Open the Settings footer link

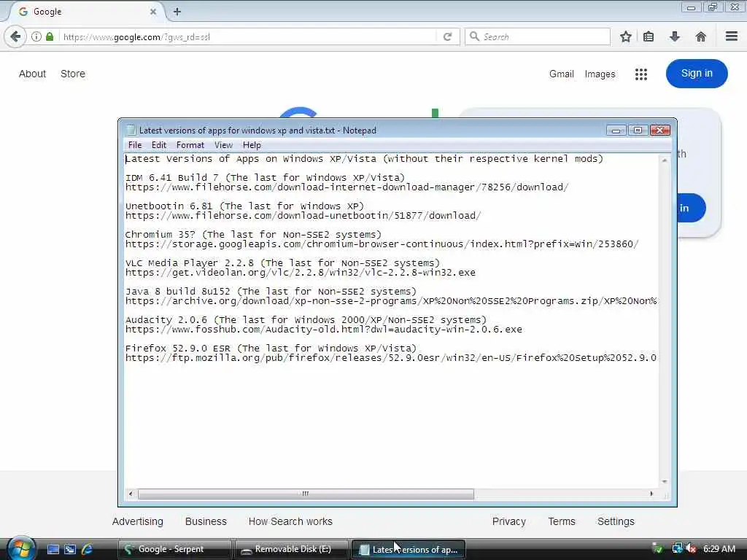[x=616, y=521]
